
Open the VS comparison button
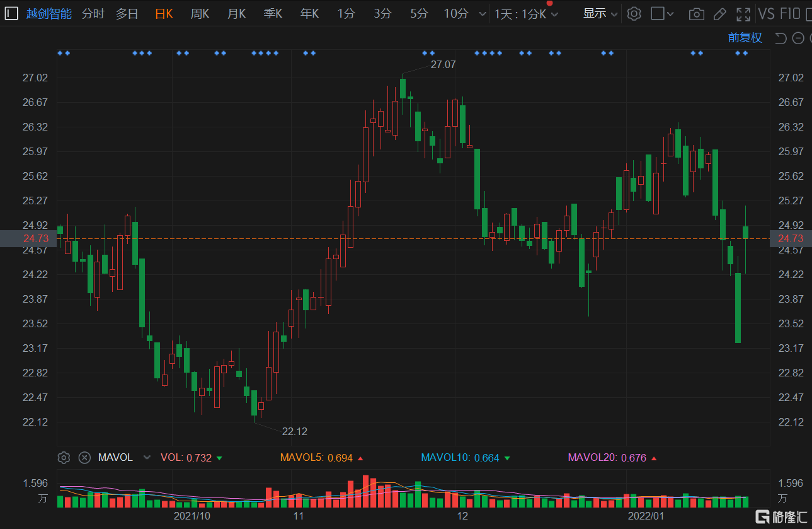(767, 13)
